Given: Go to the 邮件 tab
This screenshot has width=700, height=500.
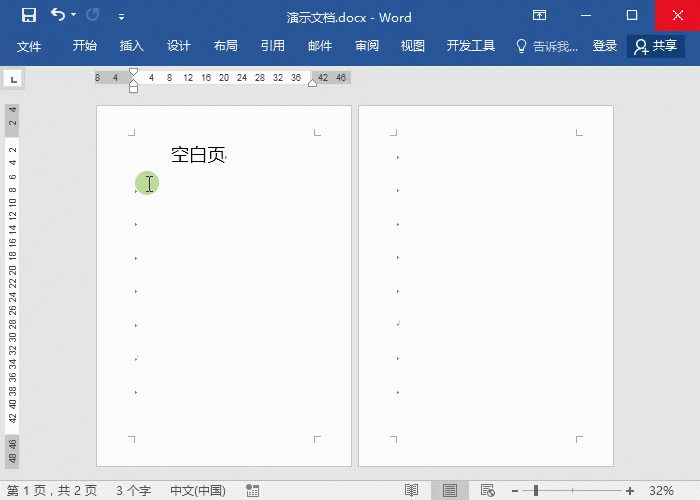Looking at the screenshot, I should [320, 46].
